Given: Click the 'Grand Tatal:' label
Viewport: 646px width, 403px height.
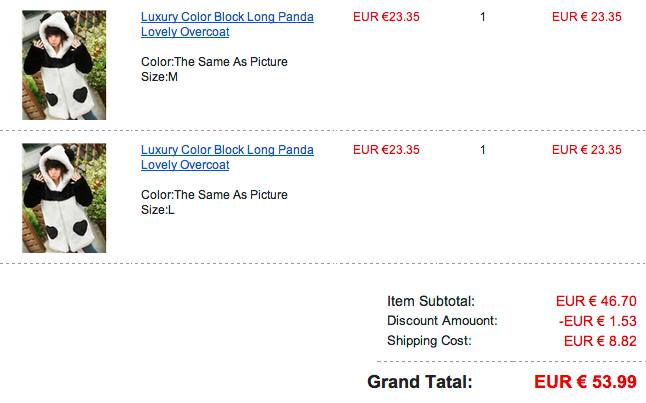Looking at the screenshot, I should click(420, 382).
